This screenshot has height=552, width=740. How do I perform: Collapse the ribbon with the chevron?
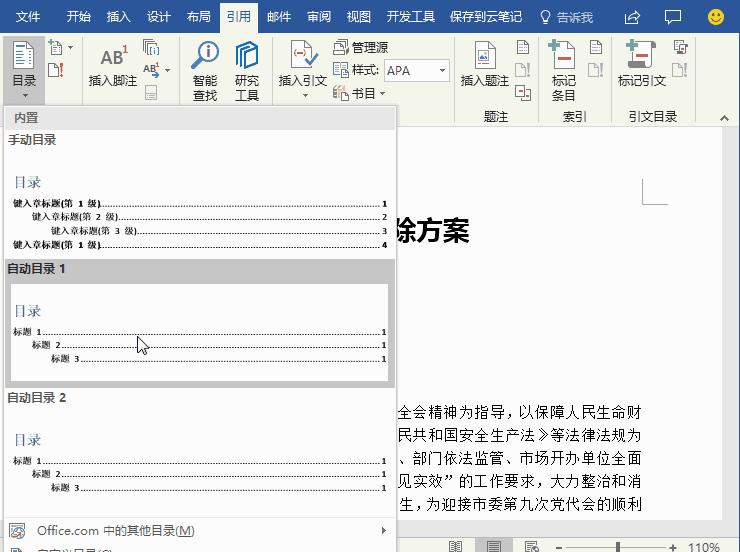(724, 117)
